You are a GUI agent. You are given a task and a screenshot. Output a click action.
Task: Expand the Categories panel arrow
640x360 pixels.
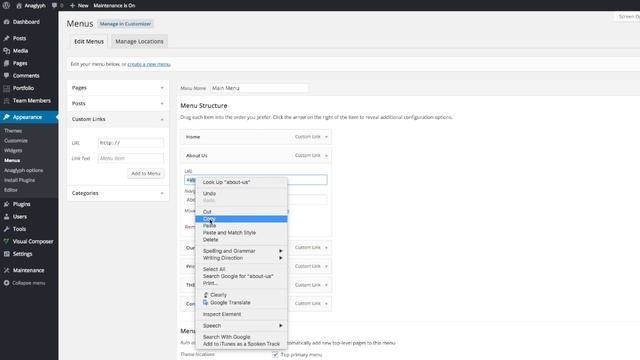tap(162, 193)
